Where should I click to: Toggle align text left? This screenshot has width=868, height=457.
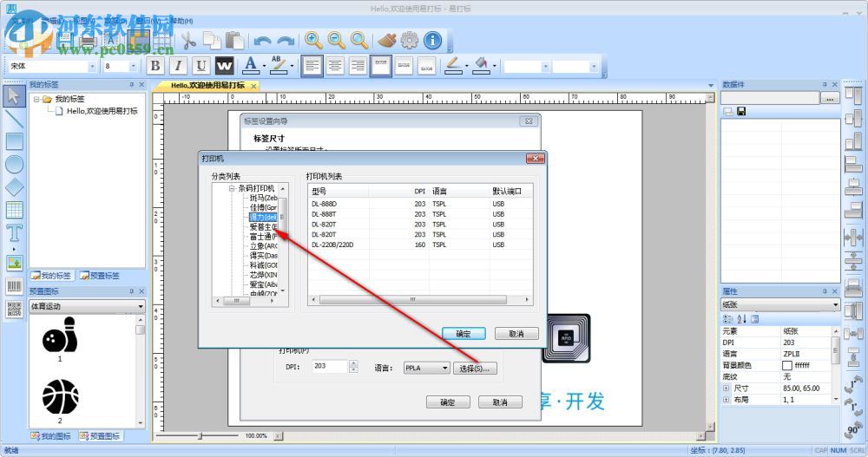click(x=312, y=66)
